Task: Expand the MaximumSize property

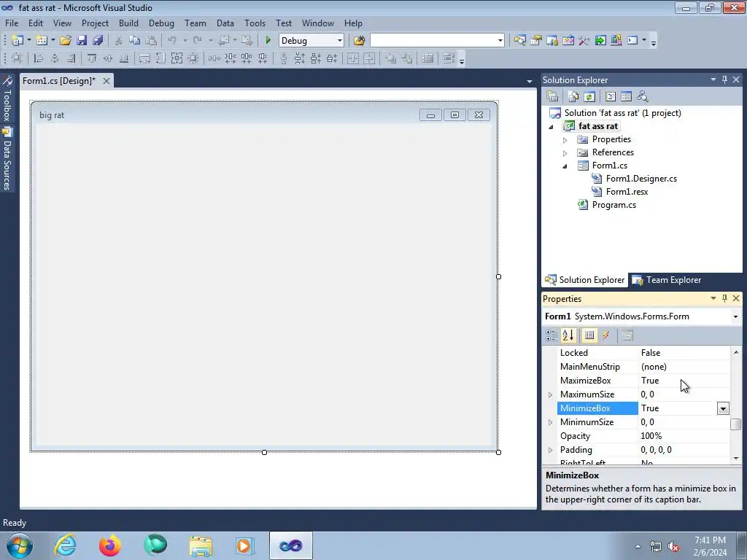Action: (x=550, y=394)
